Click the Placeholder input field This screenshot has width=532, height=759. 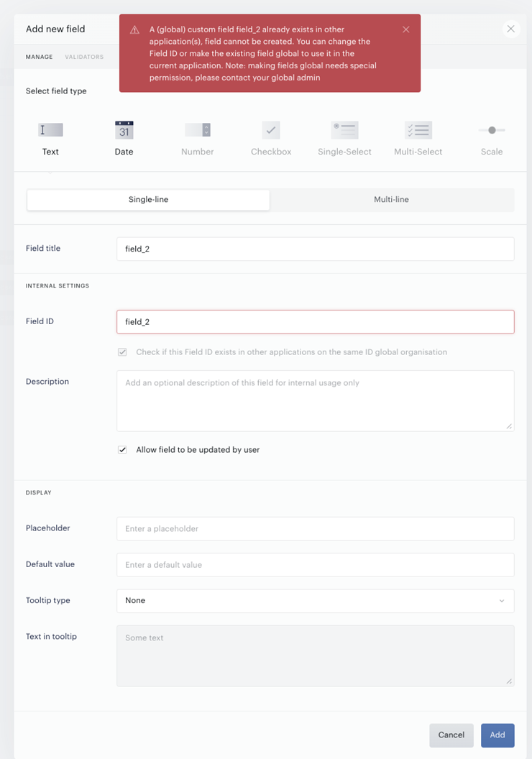[x=315, y=528]
